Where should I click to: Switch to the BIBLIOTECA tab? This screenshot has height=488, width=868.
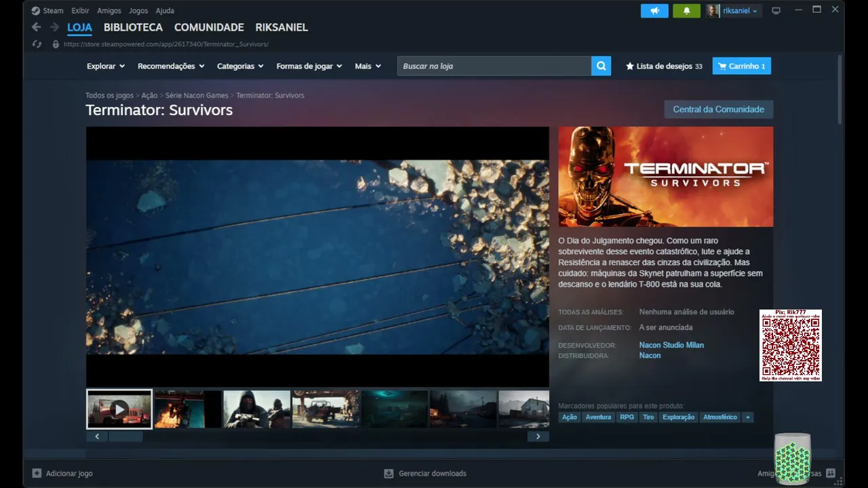pyautogui.click(x=133, y=28)
